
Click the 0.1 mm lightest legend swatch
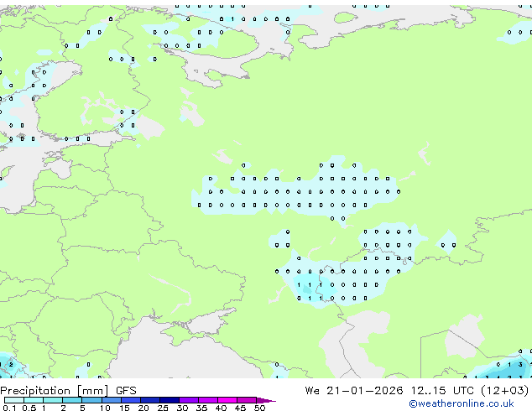(x=14, y=400)
